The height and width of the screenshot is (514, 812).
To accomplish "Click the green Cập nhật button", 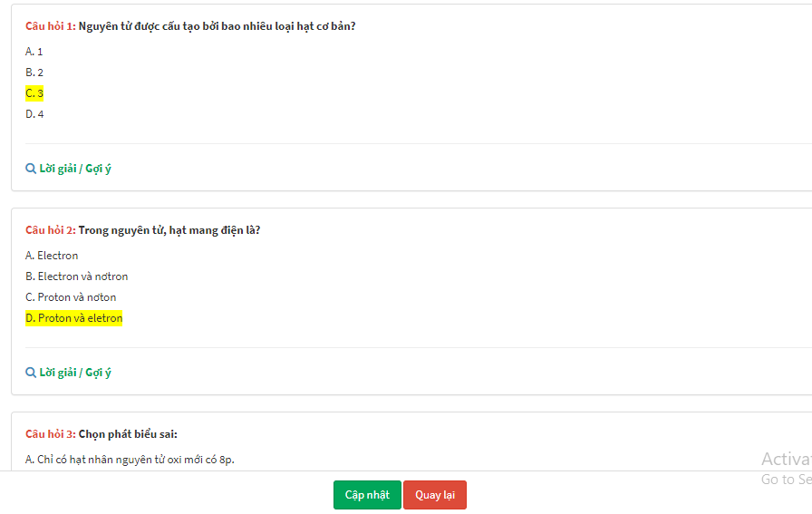I will click(x=367, y=495).
